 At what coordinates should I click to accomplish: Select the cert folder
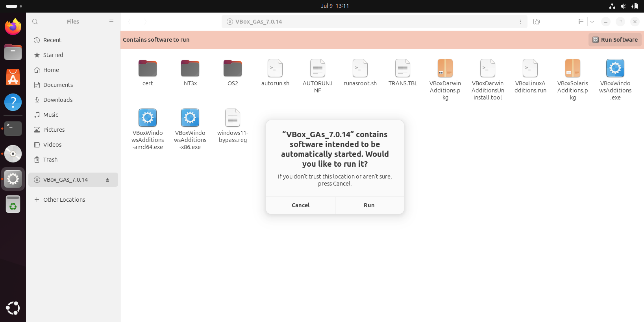coord(148,73)
